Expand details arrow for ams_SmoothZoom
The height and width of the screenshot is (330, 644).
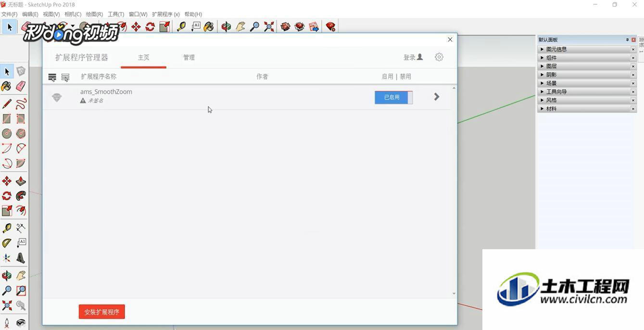(x=437, y=97)
